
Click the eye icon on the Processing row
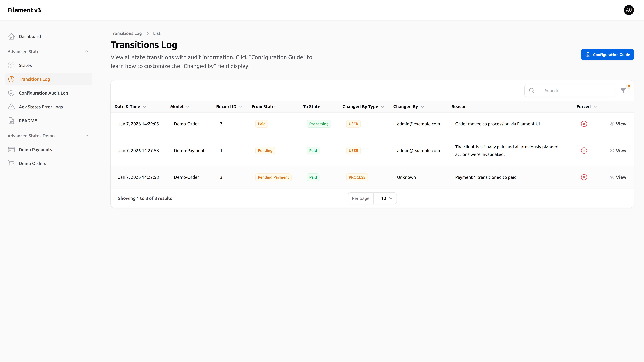point(612,124)
